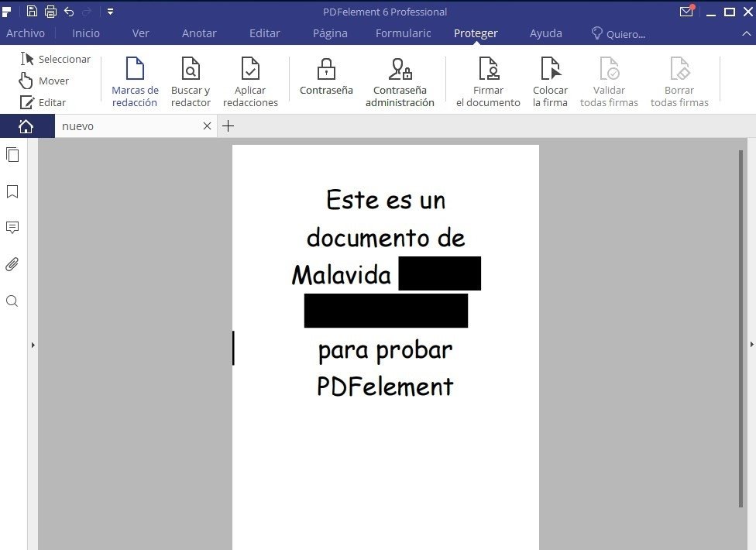Show the comments panel
The width and height of the screenshot is (756, 550).
click(12, 228)
